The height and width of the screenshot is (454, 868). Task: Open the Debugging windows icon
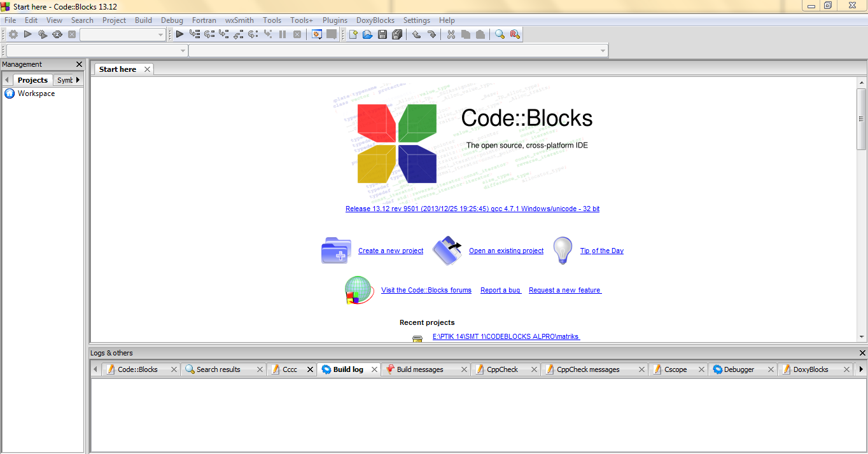[x=317, y=34]
